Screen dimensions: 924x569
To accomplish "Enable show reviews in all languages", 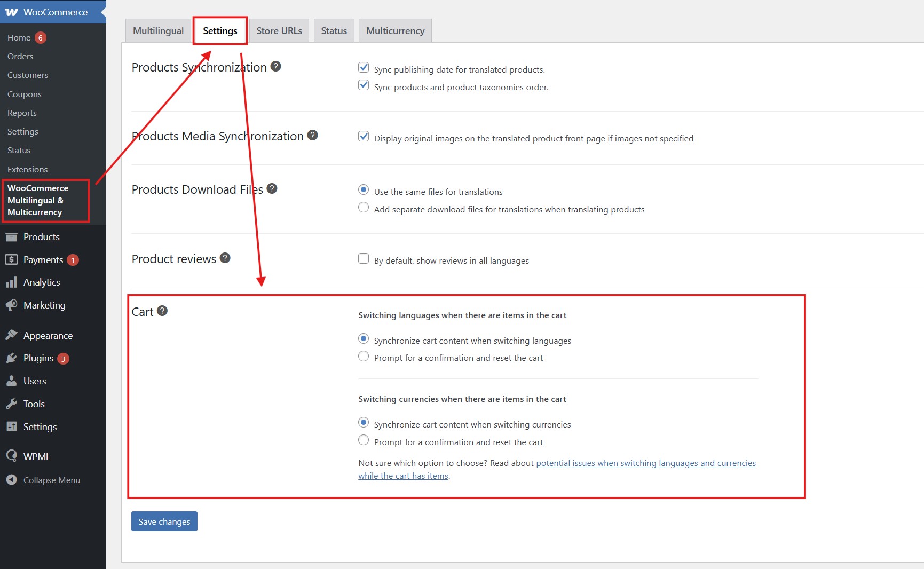I will [364, 258].
